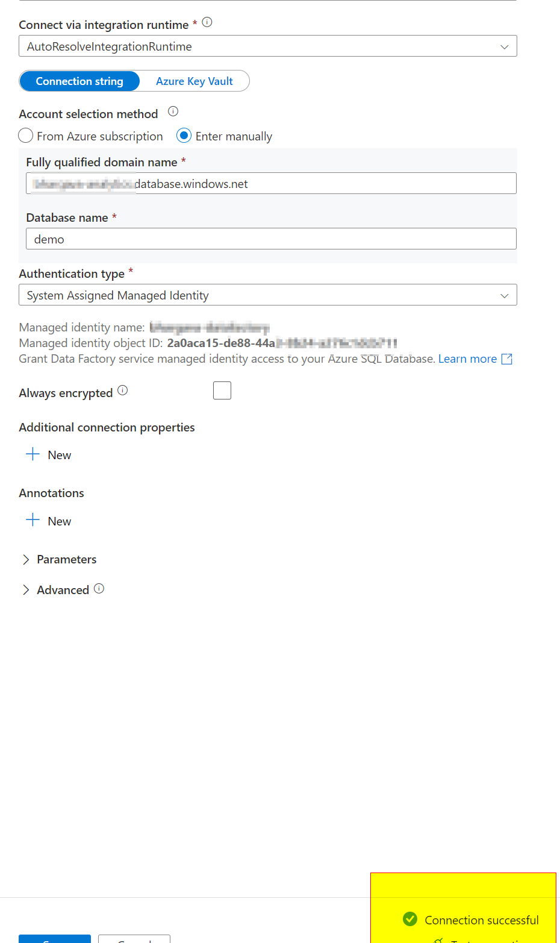Image resolution: width=560 pixels, height=943 pixels.
Task: Enable the Always encrypted checkbox
Action: (x=222, y=390)
